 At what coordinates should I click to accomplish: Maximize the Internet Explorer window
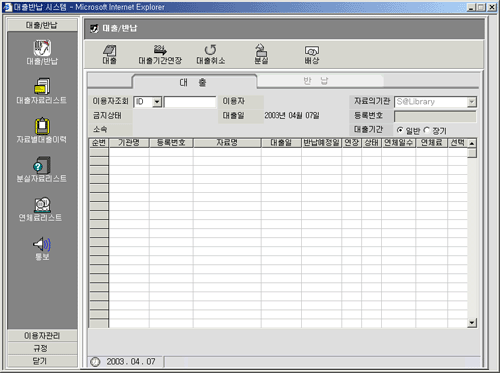tap(481, 7)
